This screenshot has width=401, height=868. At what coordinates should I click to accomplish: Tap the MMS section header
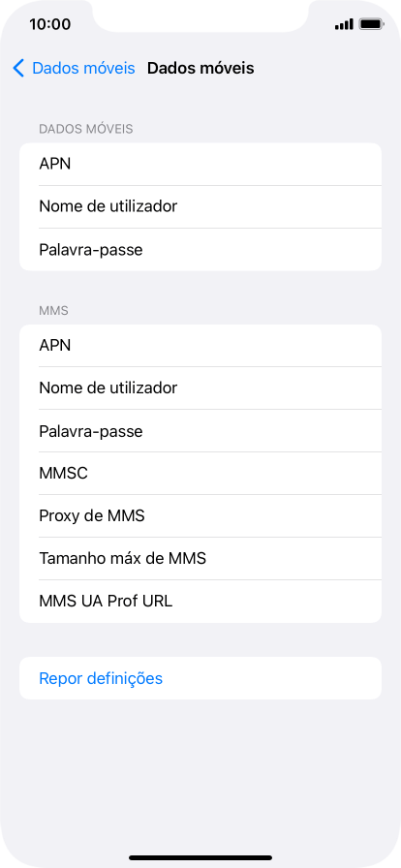(x=53, y=311)
